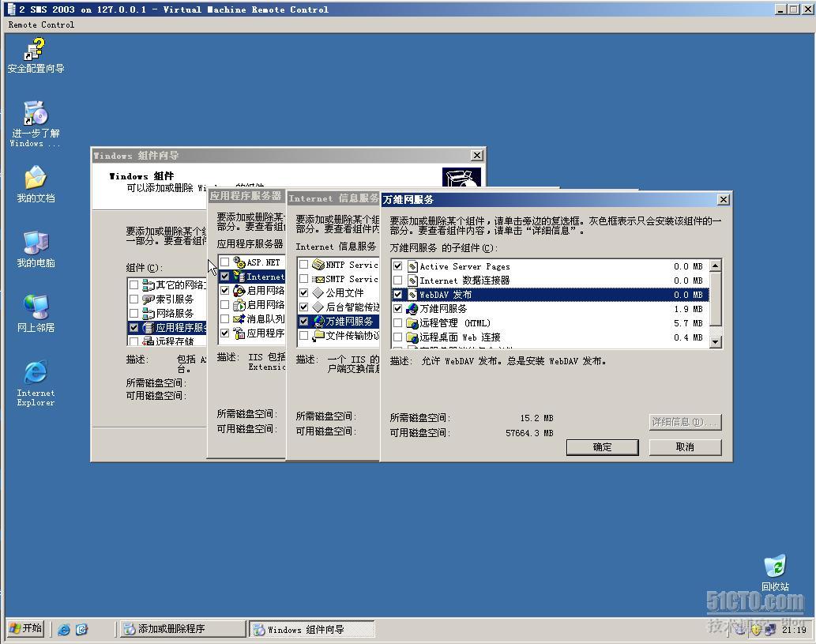The height and width of the screenshot is (644, 816).
Task: Toggle the 万维网服务 subcomponent checkbox
Action: (397, 309)
